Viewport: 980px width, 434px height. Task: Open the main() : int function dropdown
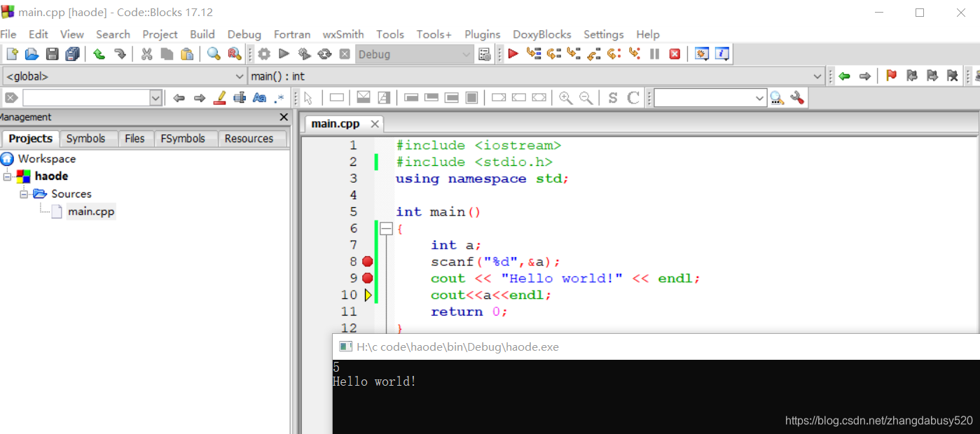tap(537, 76)
